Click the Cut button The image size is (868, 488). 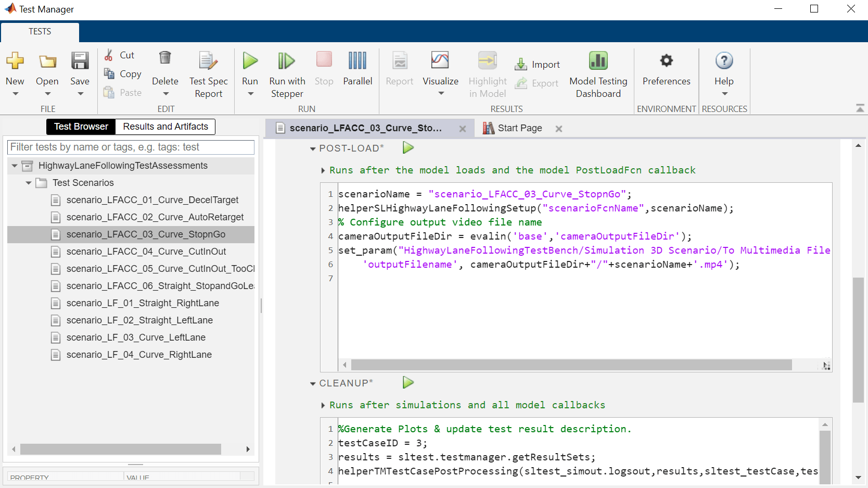pos(121,55)
